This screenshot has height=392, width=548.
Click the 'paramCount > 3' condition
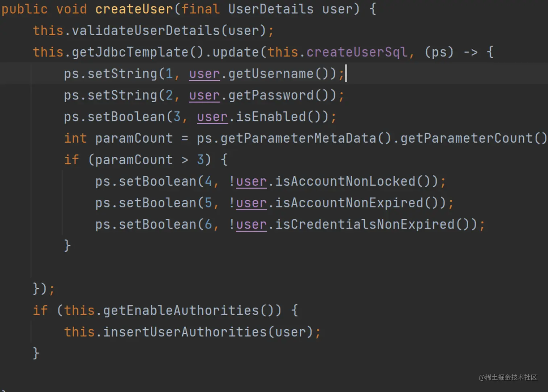[x=149, y=160]
